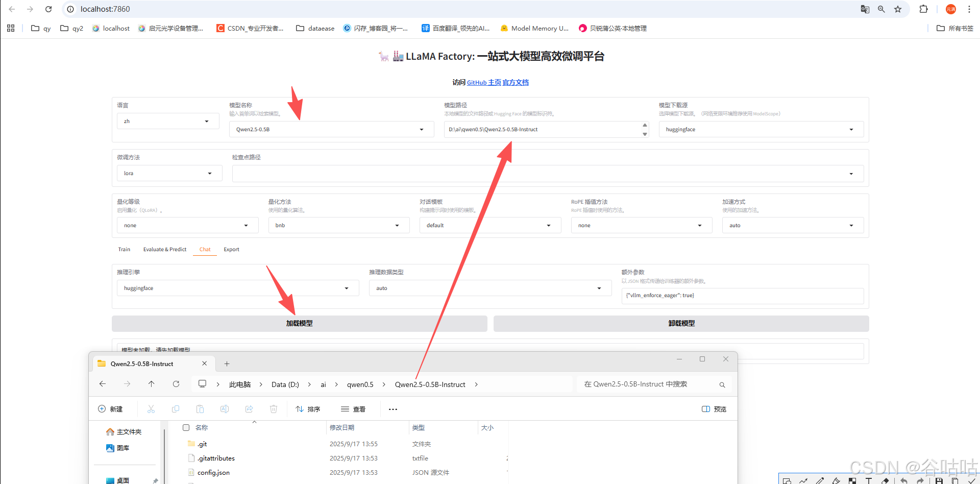Screen dimensions: 980x484
Task: Open the 推理引擎 huggingface dropdown
Action: [238, 288]
